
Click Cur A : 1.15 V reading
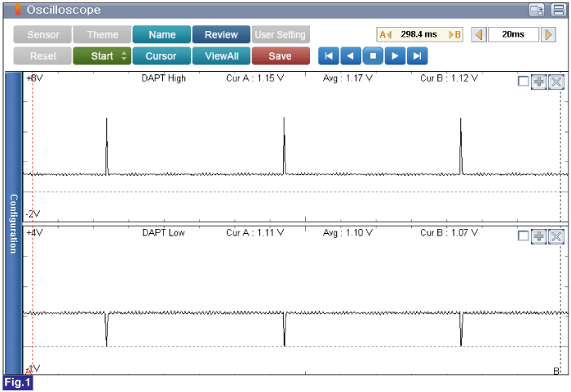tap(255, 78)
